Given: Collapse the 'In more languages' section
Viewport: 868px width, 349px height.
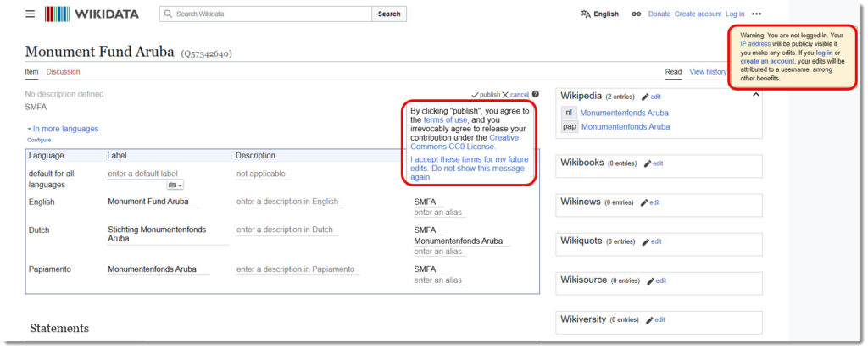Looking at the screenshot, I should point(62,129).
